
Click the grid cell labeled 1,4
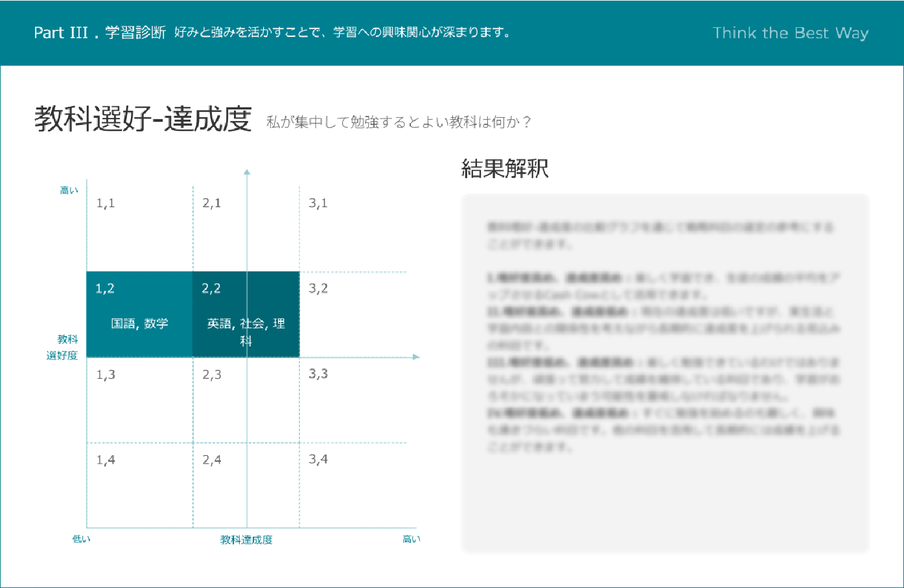point(139,486)
